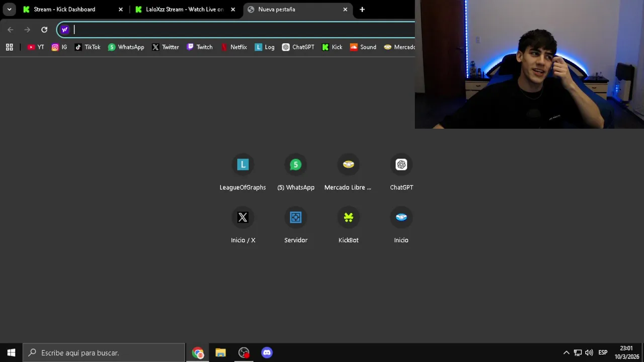Open the TikTok bookmark

88,47
